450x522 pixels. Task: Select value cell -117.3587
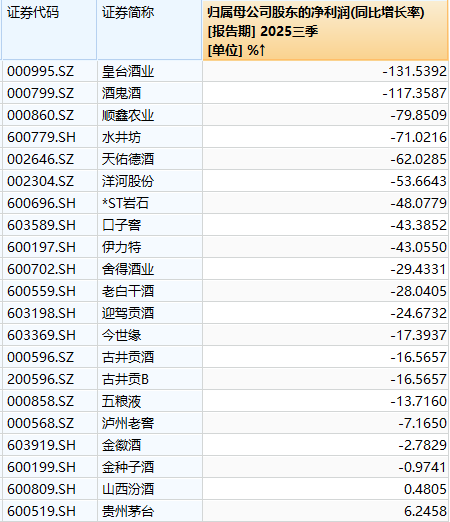tap(325, 93)
